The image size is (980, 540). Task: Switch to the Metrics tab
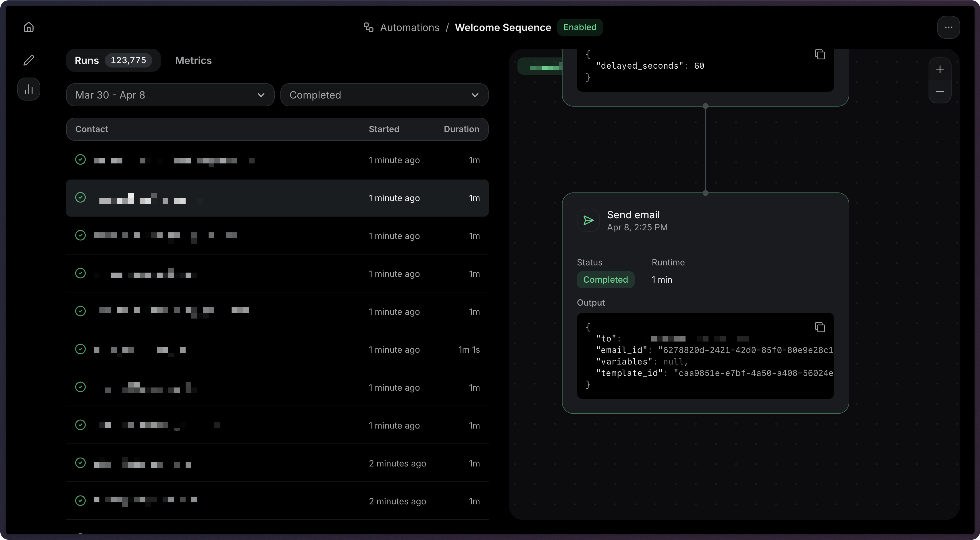click(193, 61)
